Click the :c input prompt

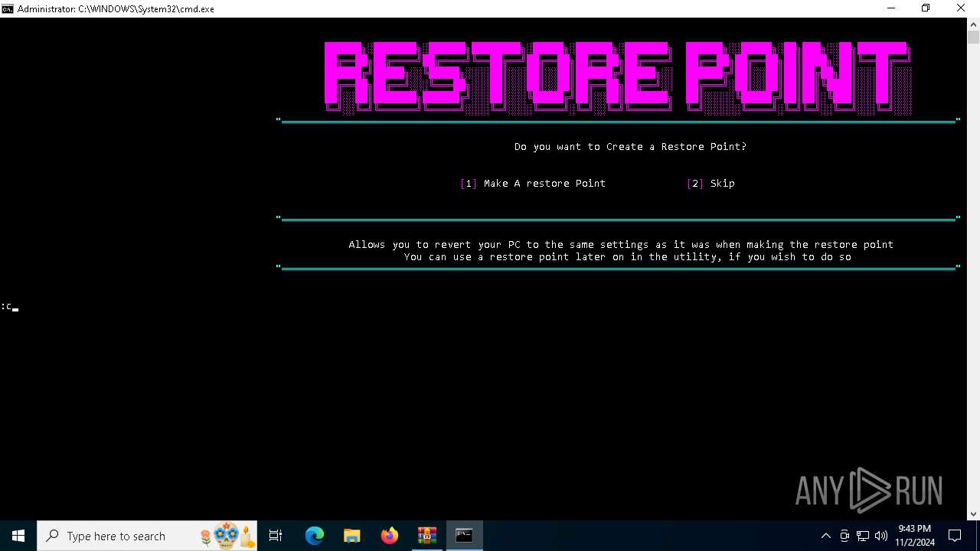(x=9, y=306)
